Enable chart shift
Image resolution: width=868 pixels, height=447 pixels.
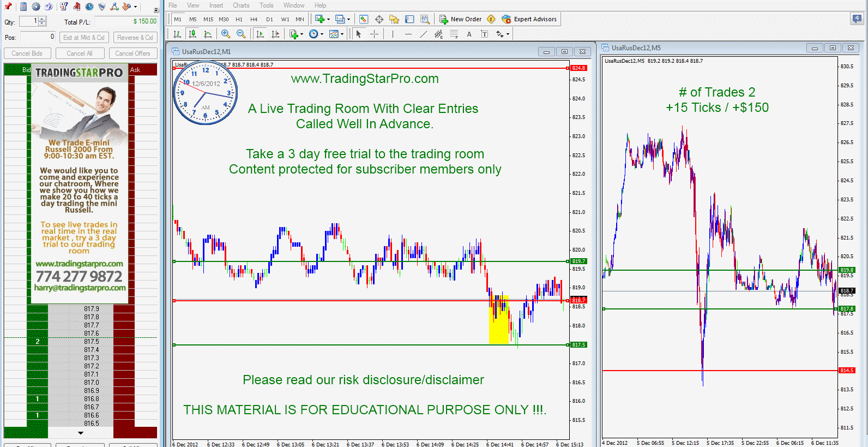point(275,34)
